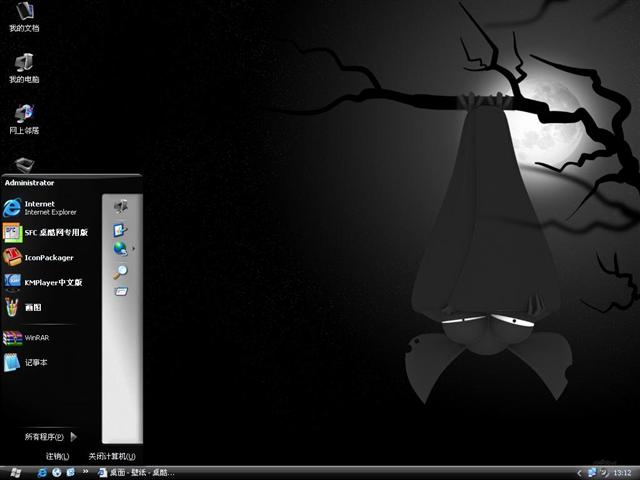The height and width of the screenshot is (480, 640).
Task: Expand quick launch overflow chevron »
Action: pyautogui.click(x=85, y=472)
